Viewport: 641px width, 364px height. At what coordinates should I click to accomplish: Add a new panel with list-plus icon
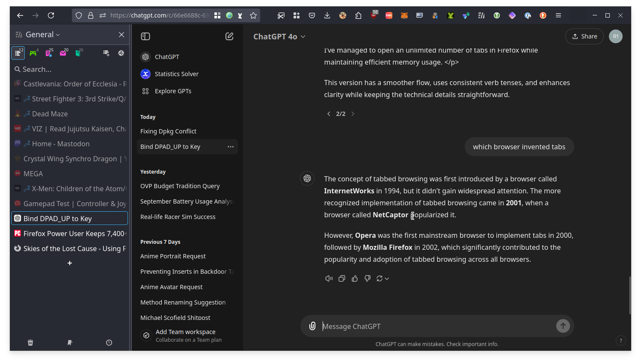coord(106,53)
